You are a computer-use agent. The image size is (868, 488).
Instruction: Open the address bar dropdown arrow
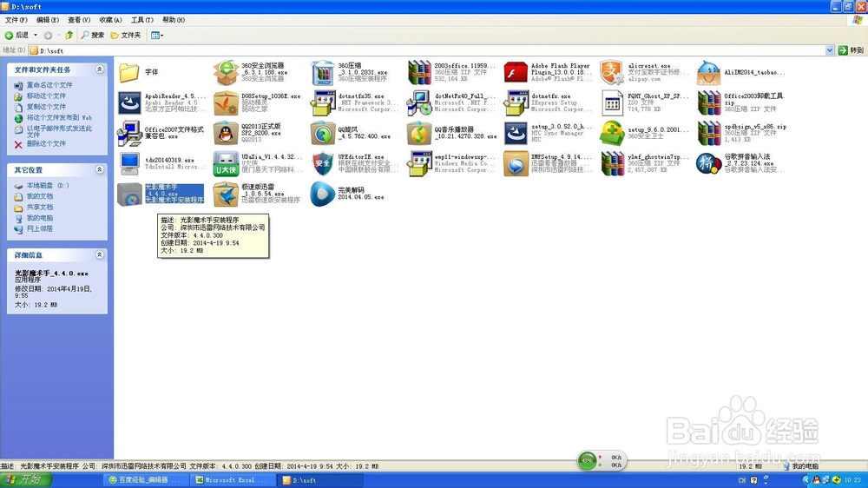point(829,50)
